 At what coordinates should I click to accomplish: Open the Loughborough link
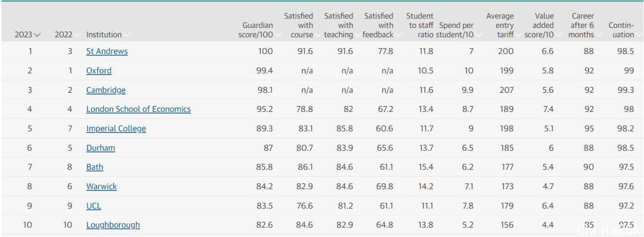(x=113, y=224)
